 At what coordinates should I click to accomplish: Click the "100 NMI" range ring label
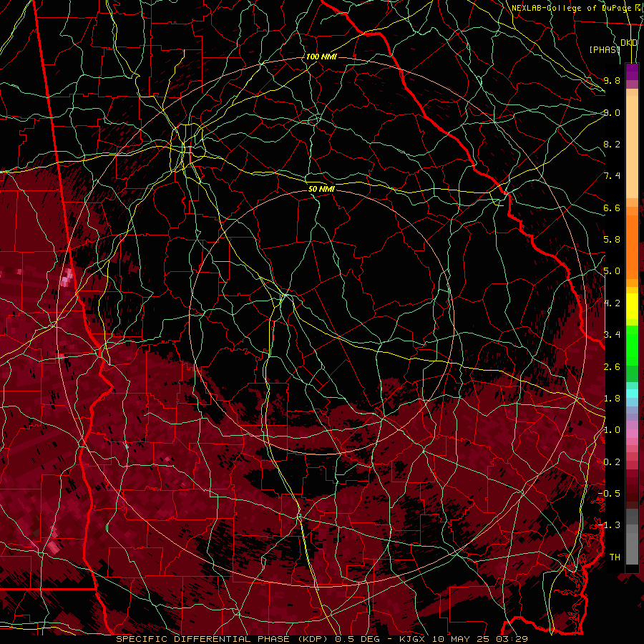pos(321,57)
